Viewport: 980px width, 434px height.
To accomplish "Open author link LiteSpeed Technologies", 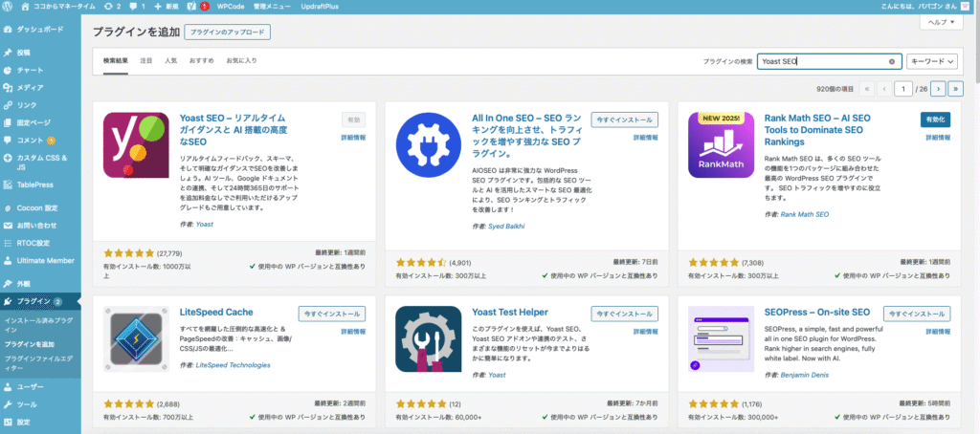I will click(x=234, y=364).
